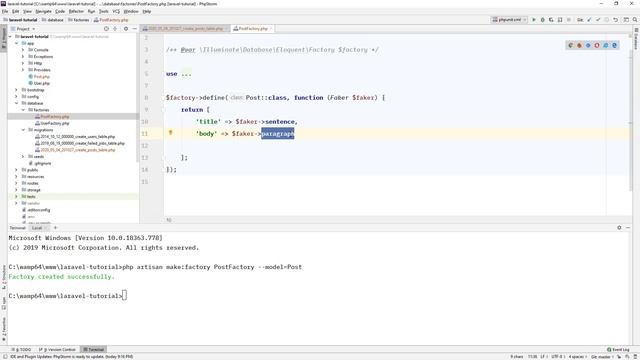Revert changes with the undo arrow icon
Screen dimensions: 640x360
point(616,20)
